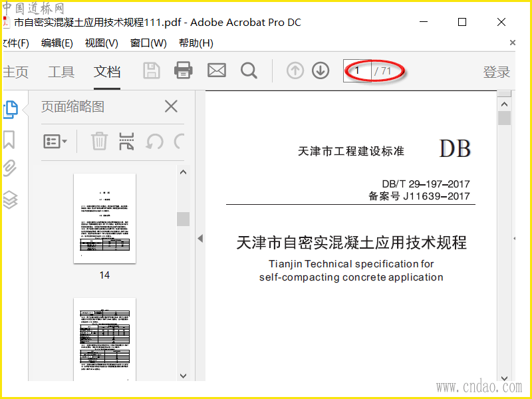Open the 文件(F) menu

(x=15, y=43)
